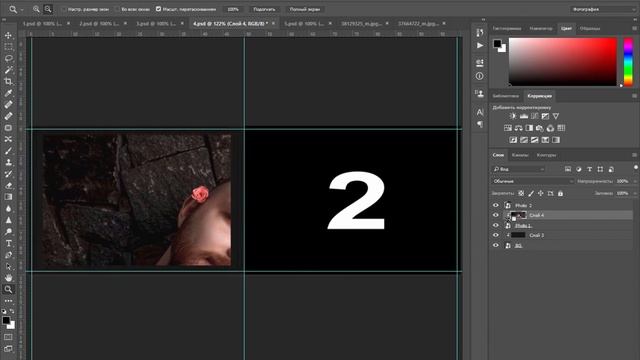Viewport: 640px width, 360px height.
Task: Open the Info panel icon
Action: [480, 76]
